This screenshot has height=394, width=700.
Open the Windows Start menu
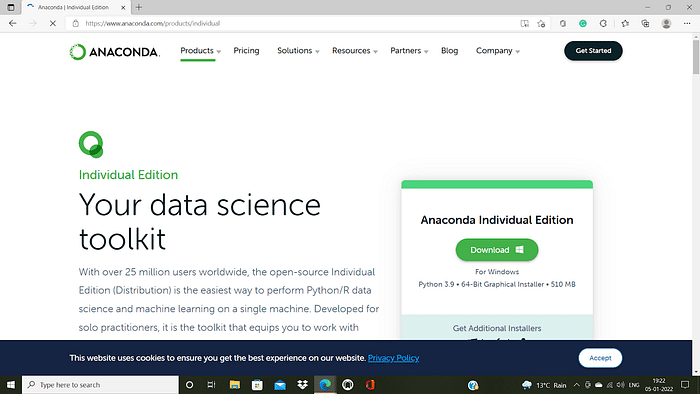(11, 385)
